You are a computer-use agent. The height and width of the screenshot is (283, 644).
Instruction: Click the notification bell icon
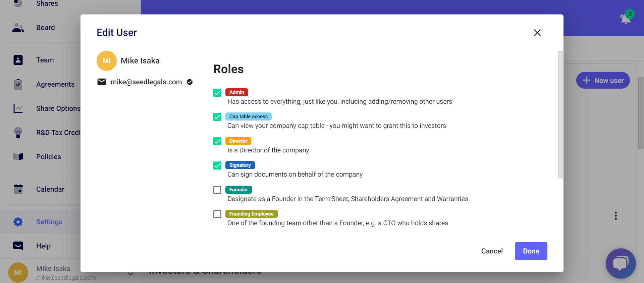coord(625,18)
